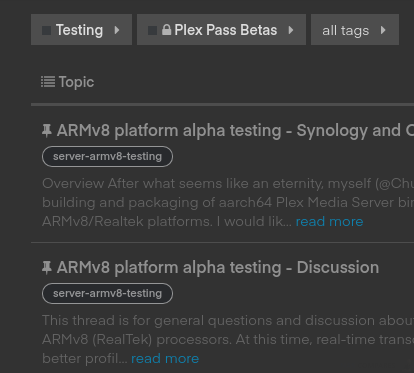The width and height of the screenshot is (414, 373).
Task: Open the all tags dropdown
Action: [355, 30]
